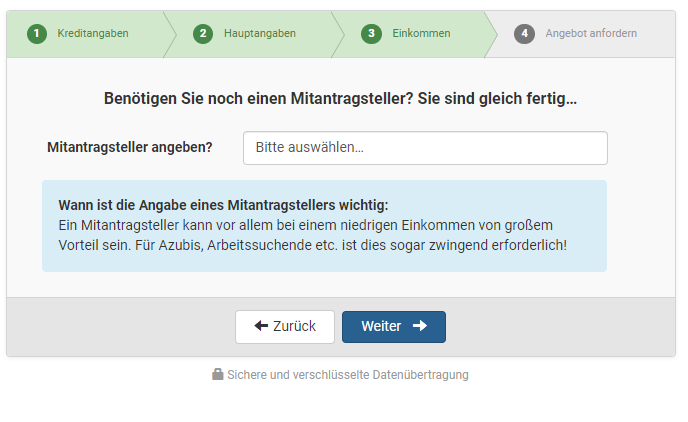Click 'Bitte auswählen…' placeholder text
This screenshot has height=422, width=688.
click(310, 147)
